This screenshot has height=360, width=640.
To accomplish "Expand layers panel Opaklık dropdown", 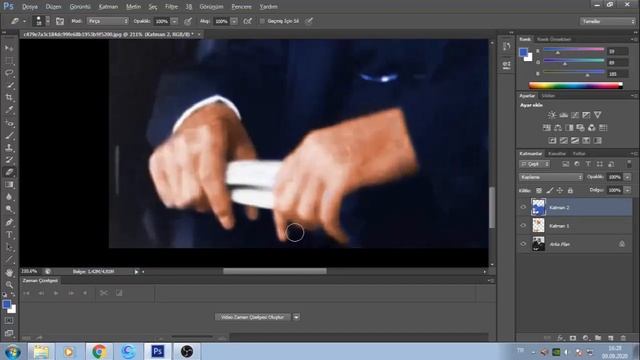I will (627, 177).
